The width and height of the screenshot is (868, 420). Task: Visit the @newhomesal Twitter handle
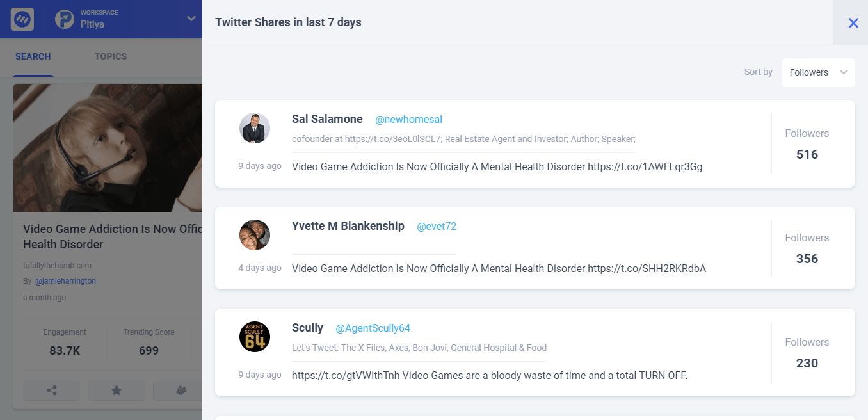tap(408, 120)
